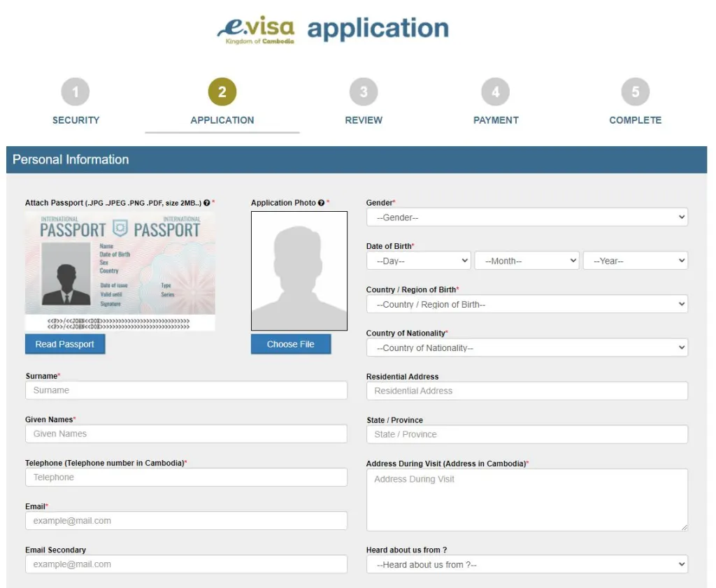Click the application photo placeholder thumbnail
This screenshot has width=716, height=588.
[x=299, y=271]
